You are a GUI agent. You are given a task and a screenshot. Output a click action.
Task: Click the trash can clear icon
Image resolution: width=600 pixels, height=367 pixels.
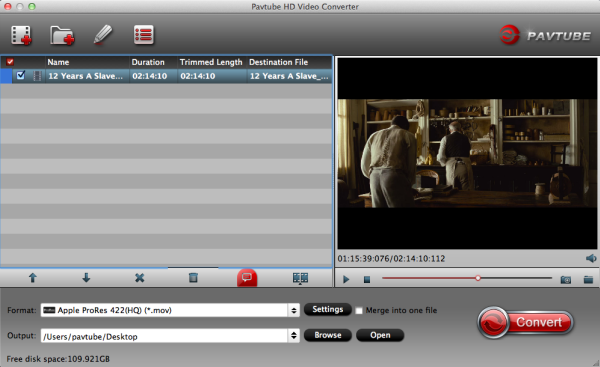tap(193, 277)
